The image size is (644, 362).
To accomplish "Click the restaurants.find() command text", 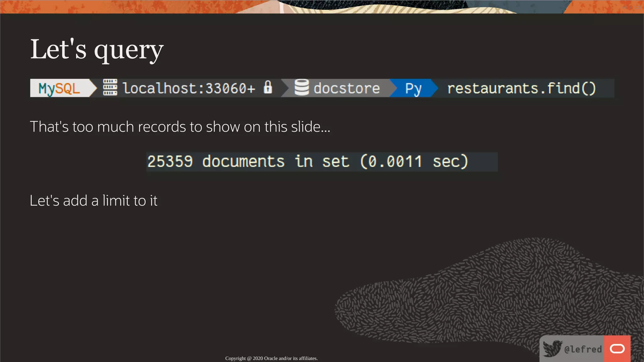I will click(x=521, y=88).
